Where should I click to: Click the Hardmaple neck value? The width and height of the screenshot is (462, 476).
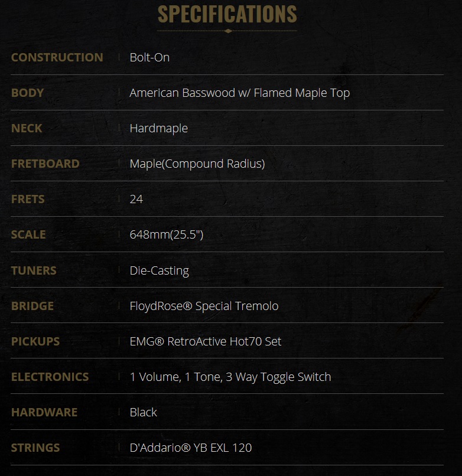point(158,128)
